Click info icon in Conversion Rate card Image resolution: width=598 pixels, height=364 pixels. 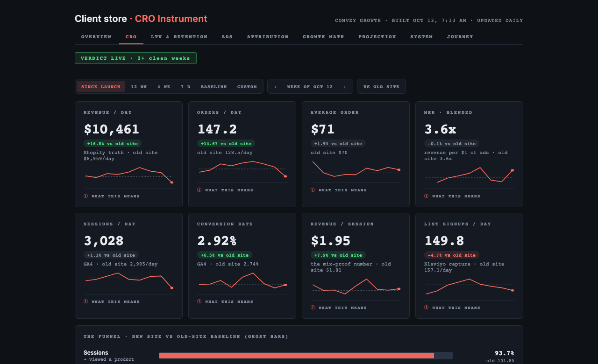[x=199, y=301]
